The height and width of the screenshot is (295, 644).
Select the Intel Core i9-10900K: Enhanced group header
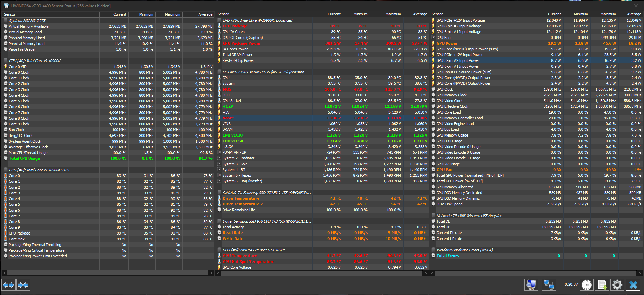click(322, 20)
